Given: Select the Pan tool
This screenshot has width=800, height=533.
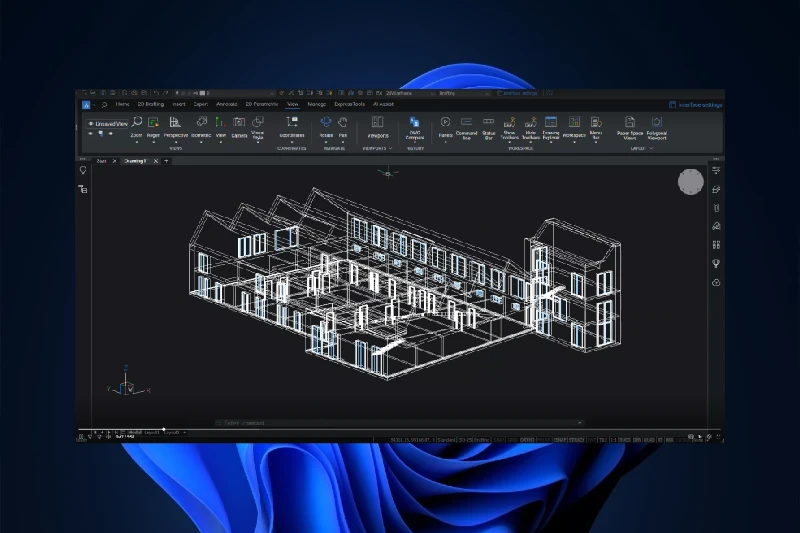Looking at the screenshot, I should point(343,125).
